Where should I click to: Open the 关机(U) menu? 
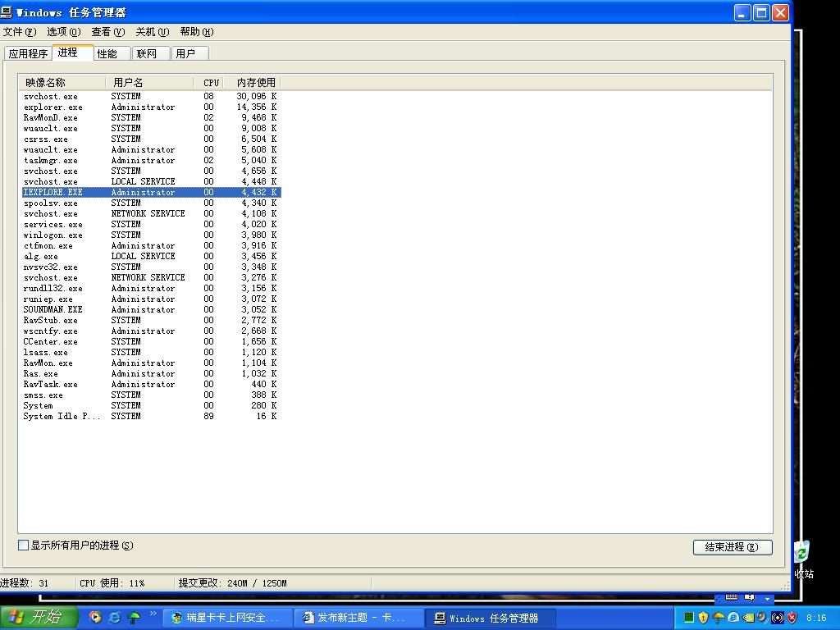153,32
